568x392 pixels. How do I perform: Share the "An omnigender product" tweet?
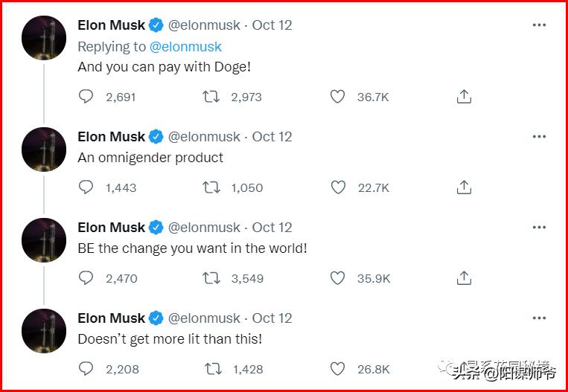[464, 187]
